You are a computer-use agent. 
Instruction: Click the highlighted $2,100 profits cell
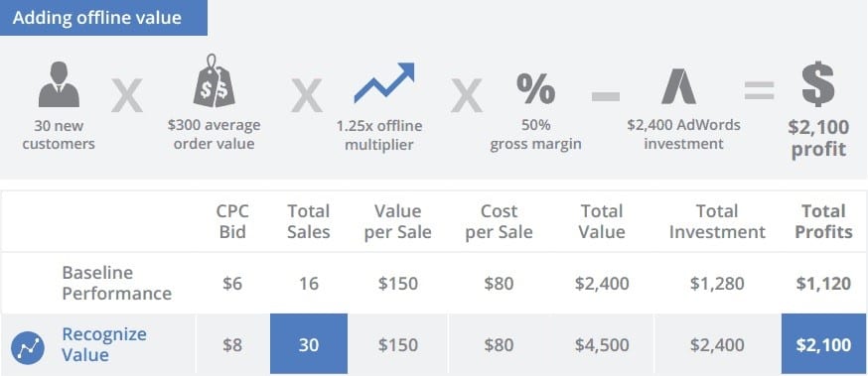click(823, 344)
